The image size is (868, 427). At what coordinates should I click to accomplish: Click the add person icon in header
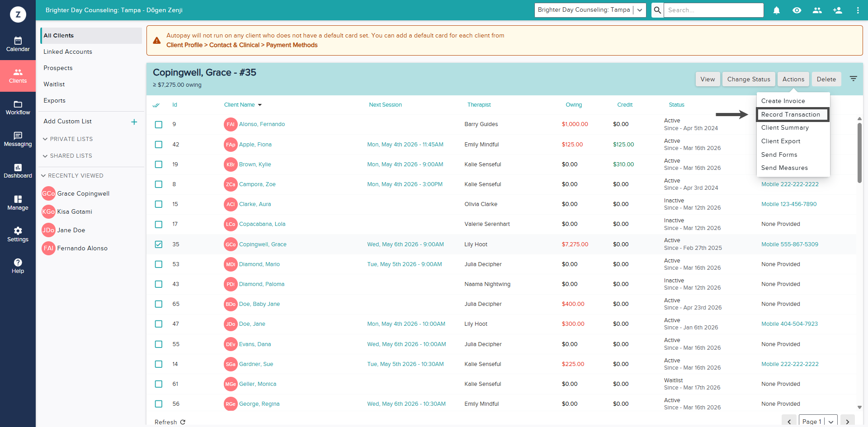pyautogui.click(x=838, y=10)
